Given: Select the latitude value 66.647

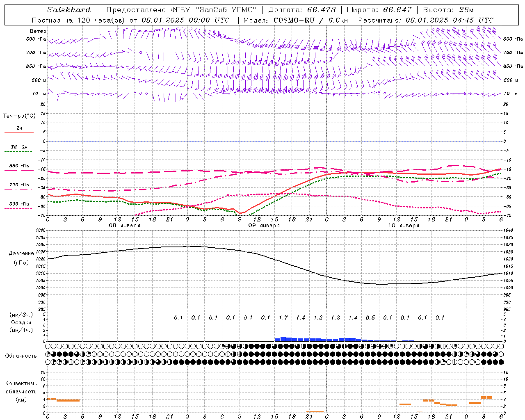Looking at the screenshot, I should pos(397,10).
